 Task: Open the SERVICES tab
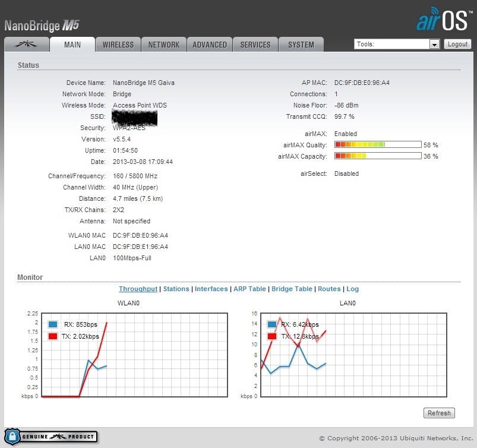255,45
